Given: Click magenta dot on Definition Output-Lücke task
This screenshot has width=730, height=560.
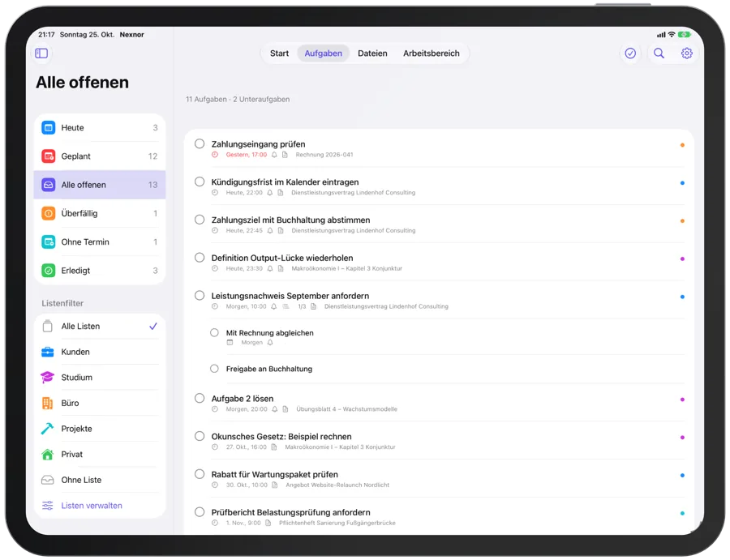Looking at the screenshot, I should click(x=682, y=259).
